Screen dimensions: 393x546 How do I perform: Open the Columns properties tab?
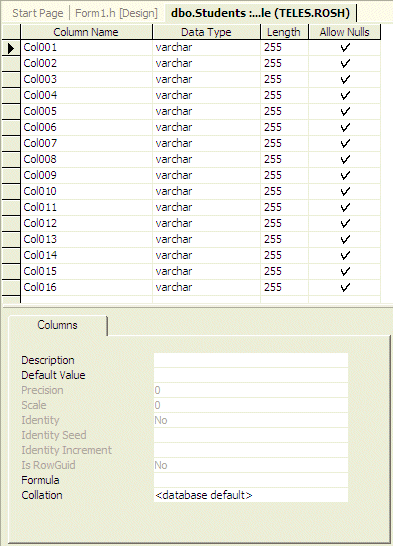(x=57, y=325)
